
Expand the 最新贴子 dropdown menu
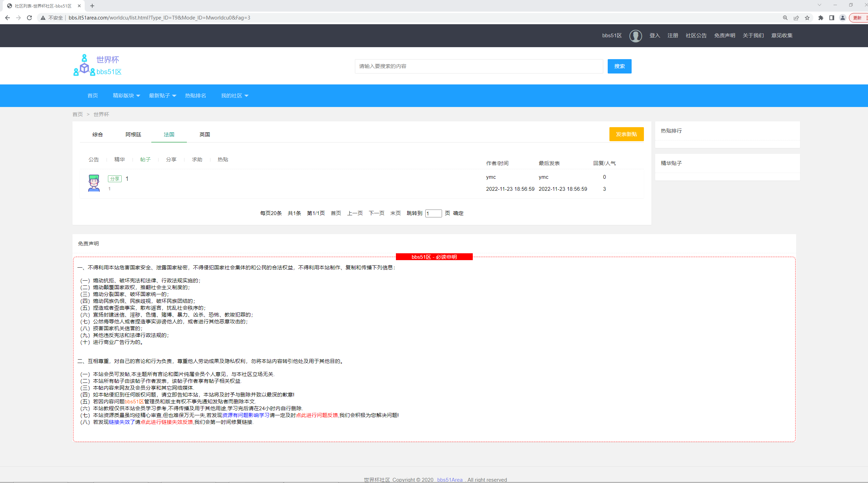point(163,96)
